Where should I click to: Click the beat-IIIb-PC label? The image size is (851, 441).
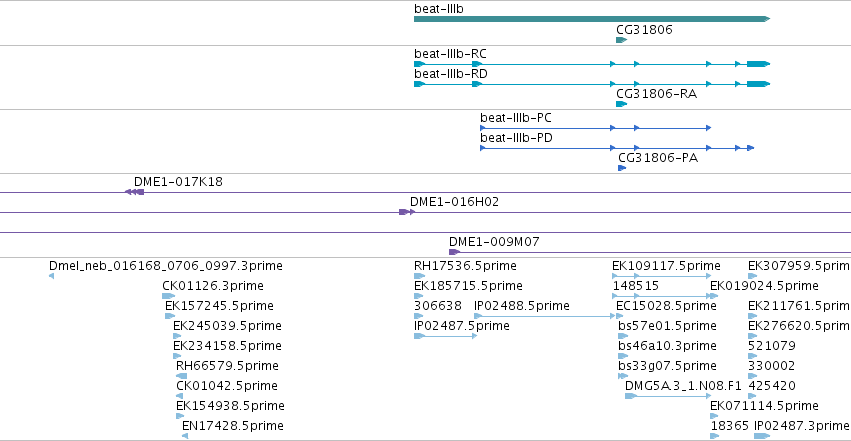(516, 118)
